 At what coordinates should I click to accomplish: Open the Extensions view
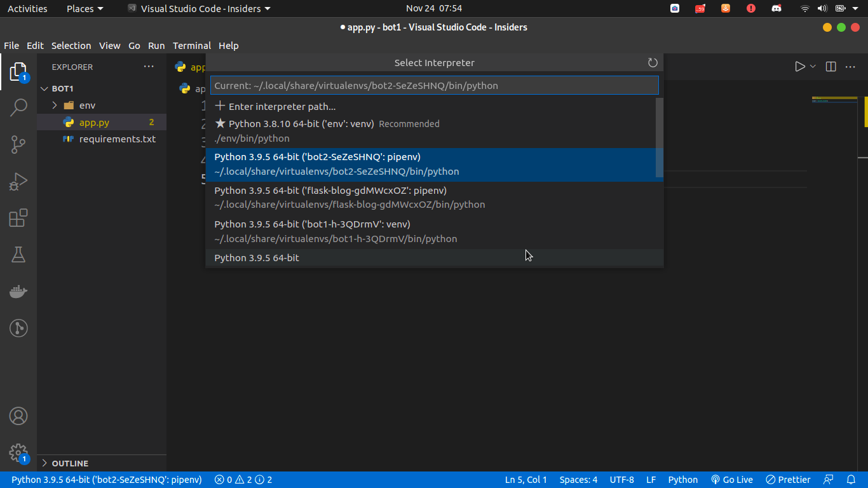point(18,218)
